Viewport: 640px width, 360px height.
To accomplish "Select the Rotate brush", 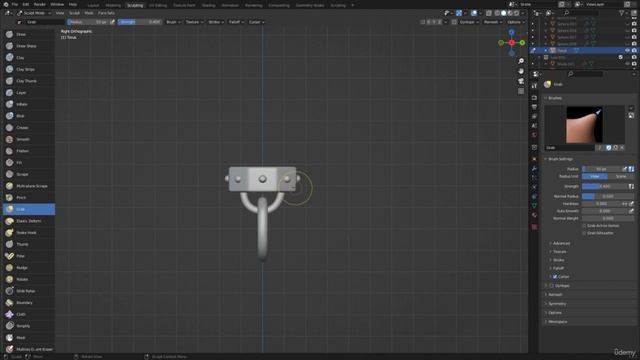I will [x=29, y=279].
